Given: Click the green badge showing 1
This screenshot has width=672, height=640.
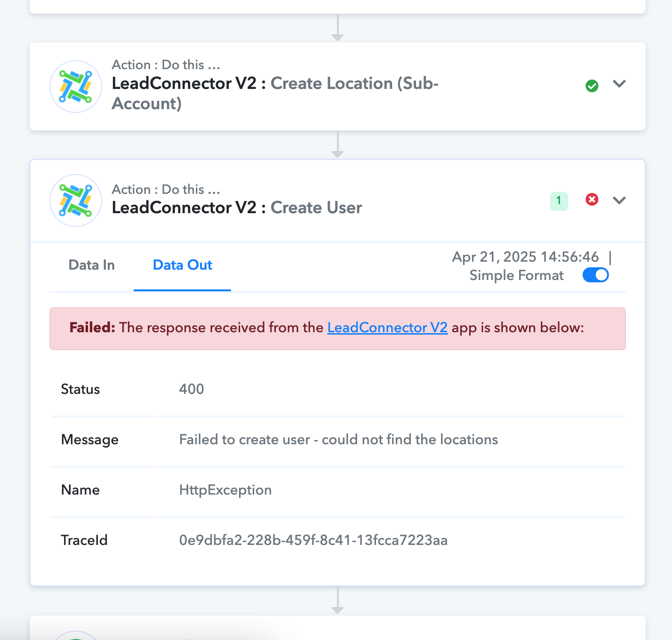Looking at the screenshot, I should 559,201.
